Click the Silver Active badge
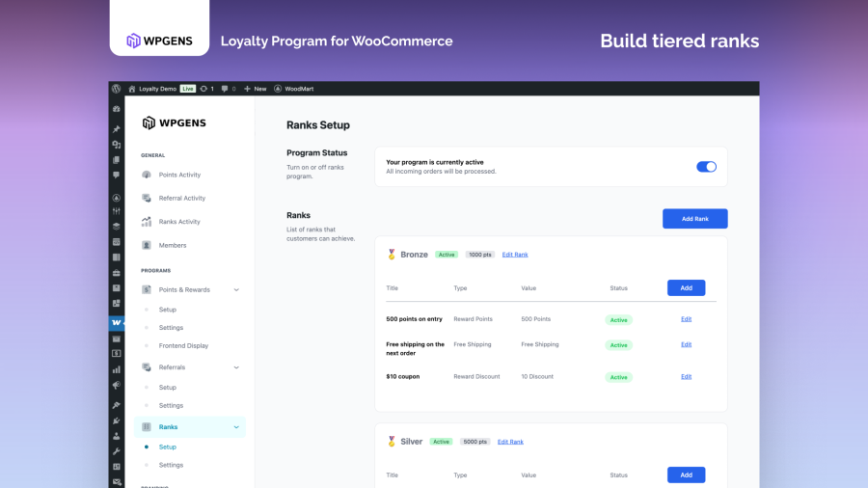 [x=441, y=442]
